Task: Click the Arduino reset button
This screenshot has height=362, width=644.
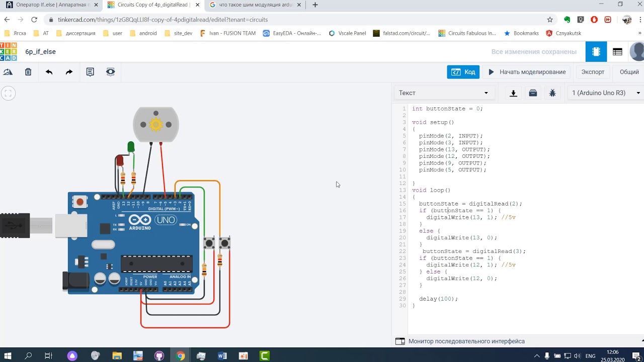Action: [79, 202]
